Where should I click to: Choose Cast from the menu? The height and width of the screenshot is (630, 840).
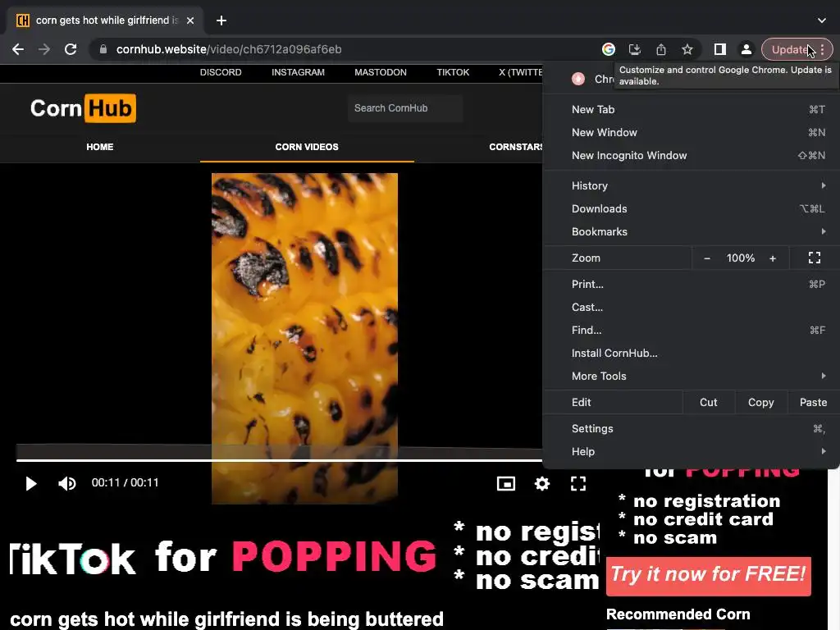point(691,307)
